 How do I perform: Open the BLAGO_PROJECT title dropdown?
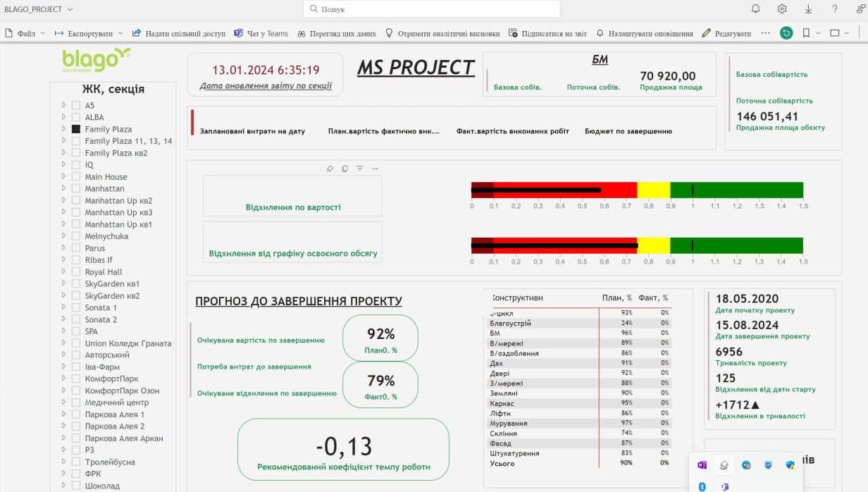(x=38, y=9)
